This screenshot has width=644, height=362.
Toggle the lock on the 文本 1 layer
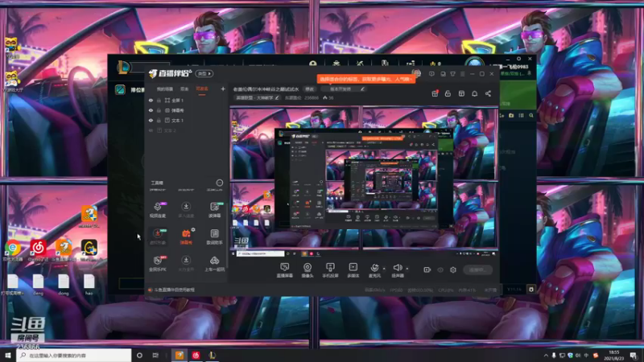[x=159, y=120]
